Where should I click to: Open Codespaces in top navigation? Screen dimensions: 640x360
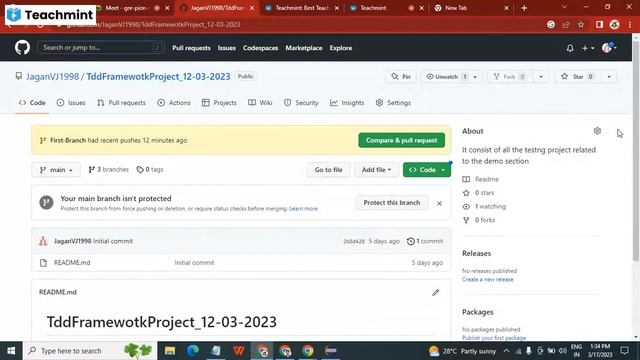pos(260,48)
